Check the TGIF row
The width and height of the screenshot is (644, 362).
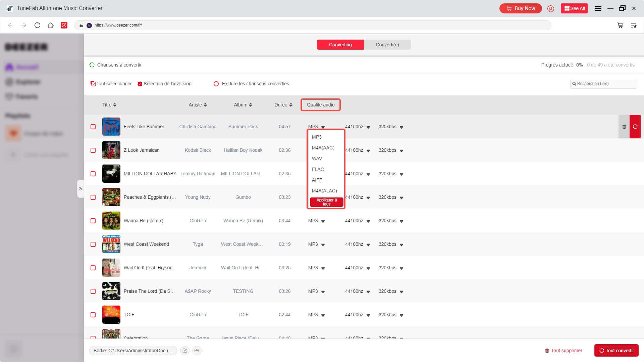click(93, 315)
